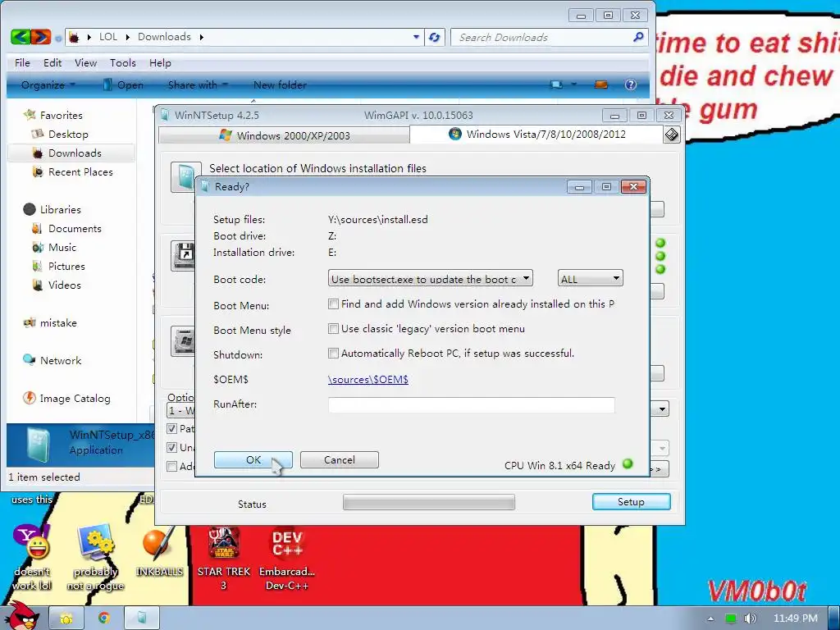The height and width of the screenshot is (630, 840).
Task: Click New folder in Explorer toolbar
Action: [x=280, y=84]
